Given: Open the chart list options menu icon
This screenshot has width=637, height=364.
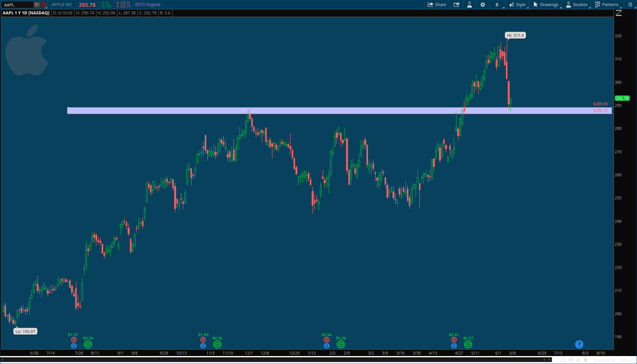Looking at the screenshot, I should tap(630, 4).
